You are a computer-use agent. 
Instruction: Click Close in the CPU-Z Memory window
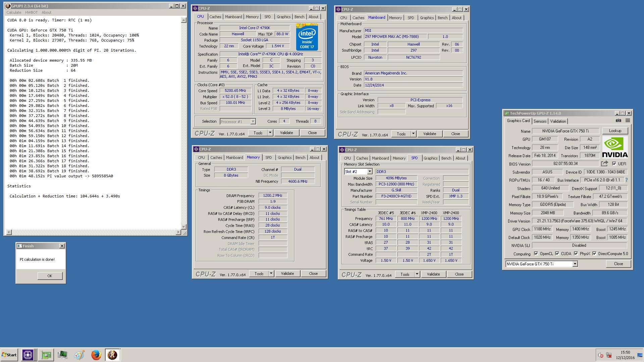(x=313, y=274)
